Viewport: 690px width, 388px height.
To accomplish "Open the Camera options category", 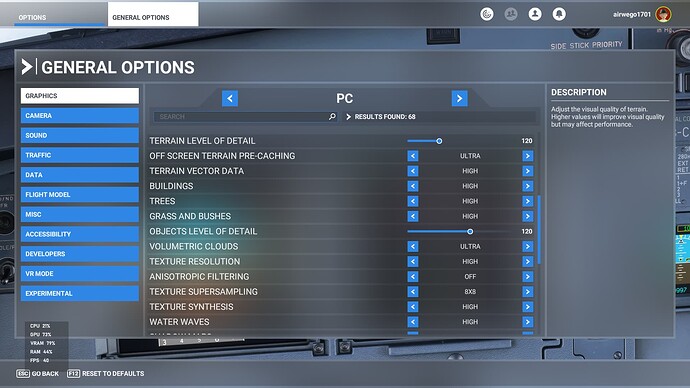I will pos(80,116).
